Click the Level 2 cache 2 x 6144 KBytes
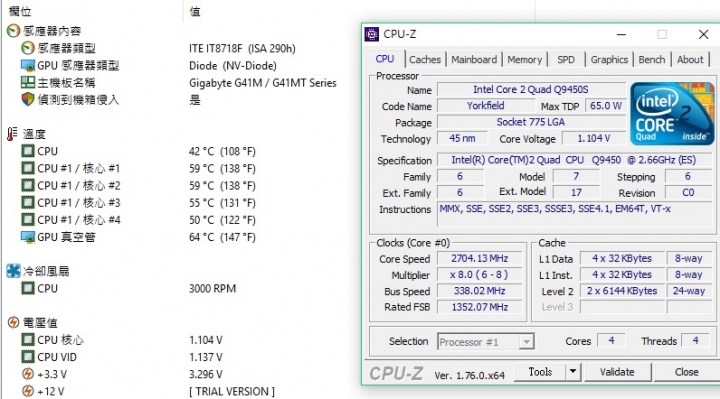 (622, 291)
